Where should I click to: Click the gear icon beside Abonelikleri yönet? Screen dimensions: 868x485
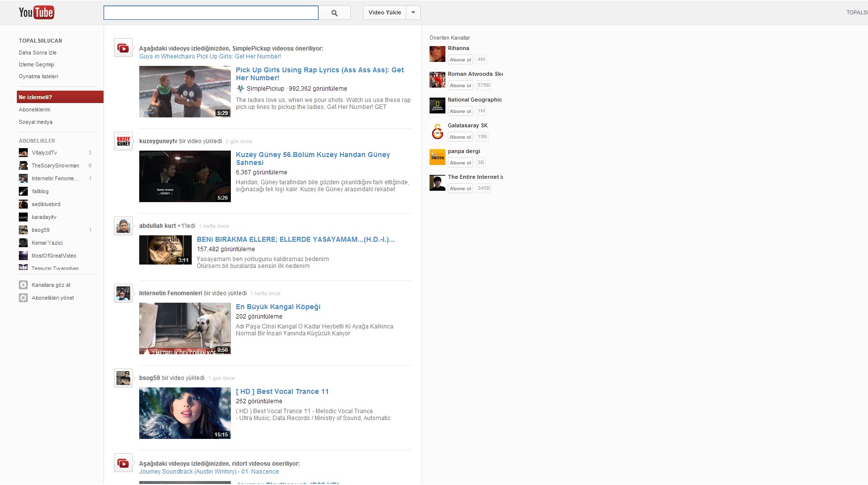[23, 298]
